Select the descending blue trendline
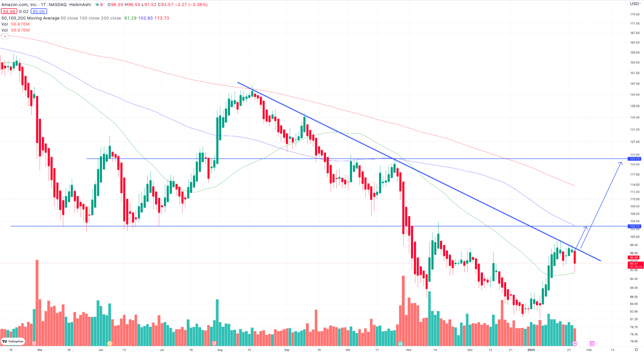 coord(419,172)
